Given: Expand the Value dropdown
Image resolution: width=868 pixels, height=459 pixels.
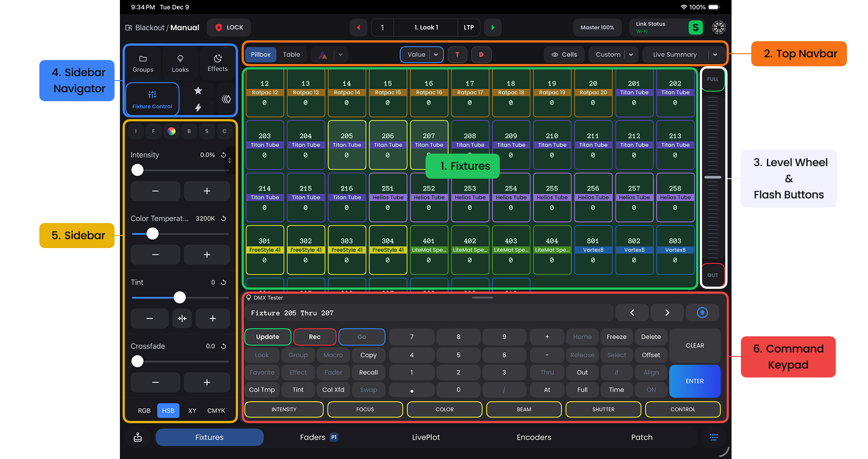Looking at the screenshot, I should pos(436,55).
